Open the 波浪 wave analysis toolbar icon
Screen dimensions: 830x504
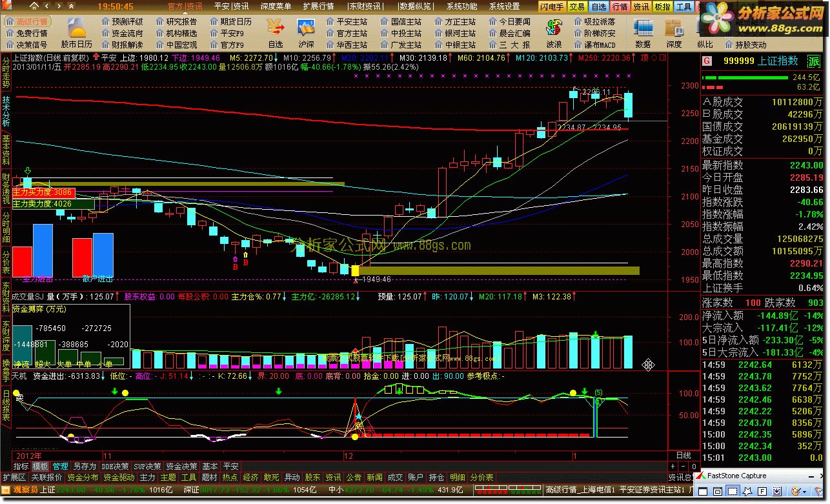pos(554,33)
